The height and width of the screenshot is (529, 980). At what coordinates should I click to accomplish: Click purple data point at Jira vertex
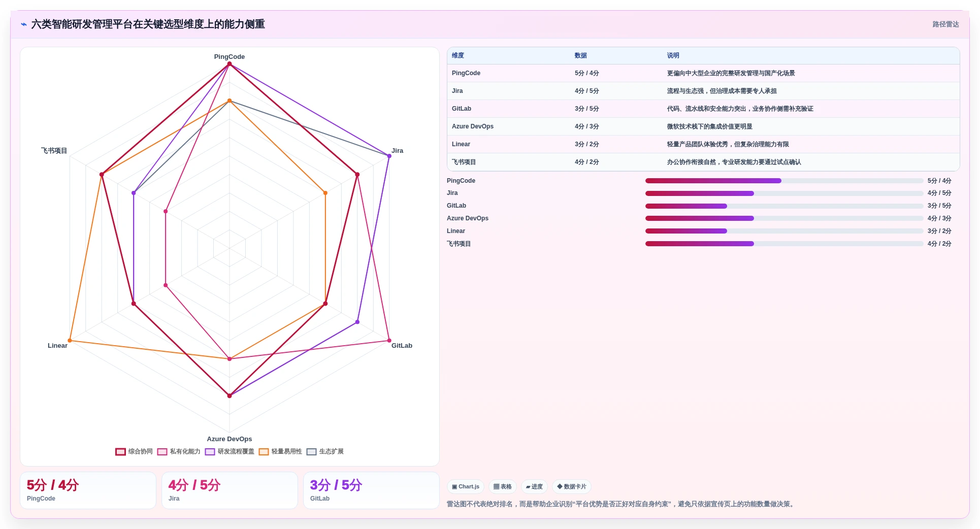tap(389, 156)
